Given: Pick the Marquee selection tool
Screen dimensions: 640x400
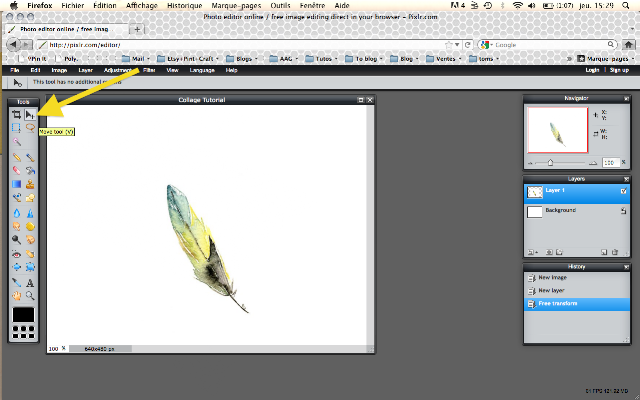Looking at the screenshot, I should click(16, 128).
